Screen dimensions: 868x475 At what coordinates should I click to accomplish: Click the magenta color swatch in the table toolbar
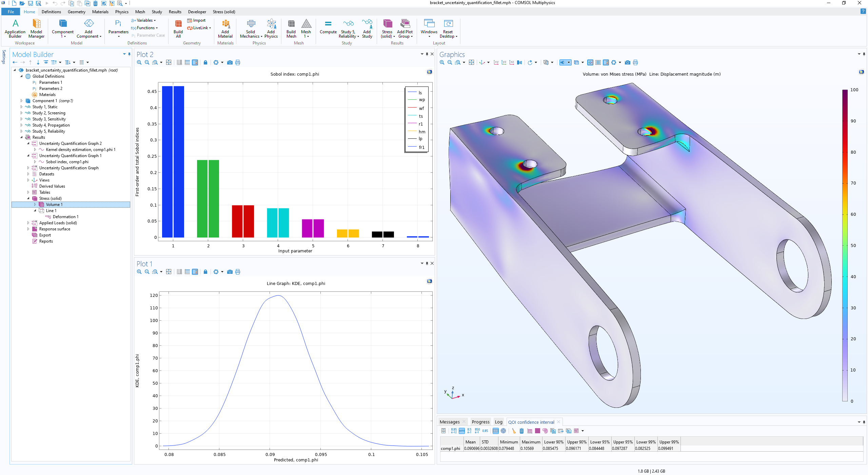pyautogui.click(x=537, y=431)
